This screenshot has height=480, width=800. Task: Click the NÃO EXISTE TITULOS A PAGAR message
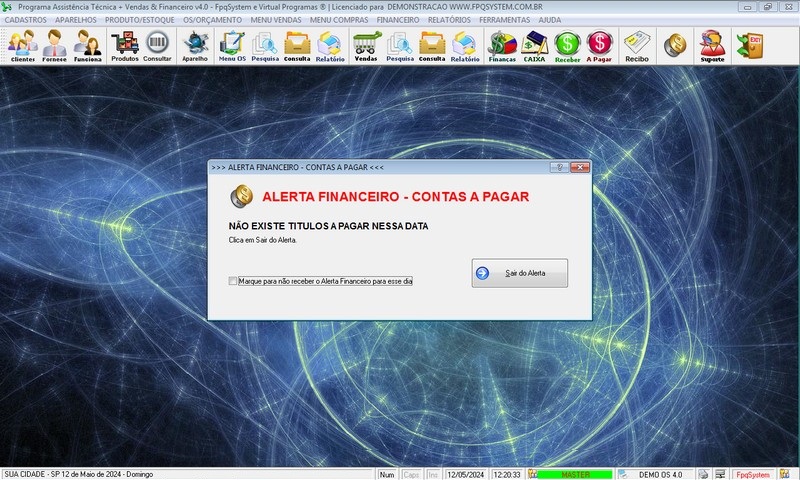tap(328, 226)
